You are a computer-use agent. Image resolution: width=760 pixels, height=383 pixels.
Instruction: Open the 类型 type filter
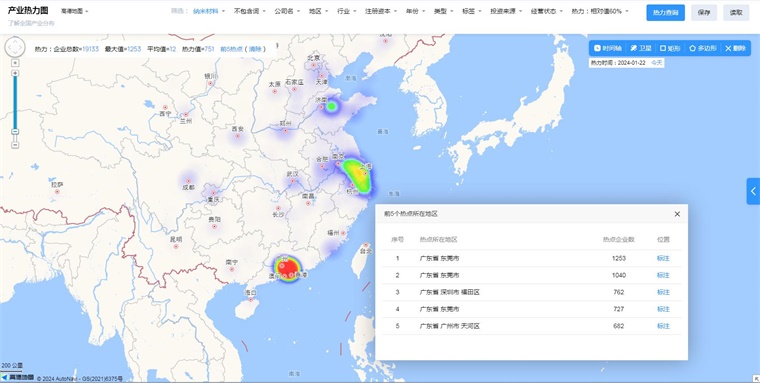pyautogui.click(x=443, y=11)
